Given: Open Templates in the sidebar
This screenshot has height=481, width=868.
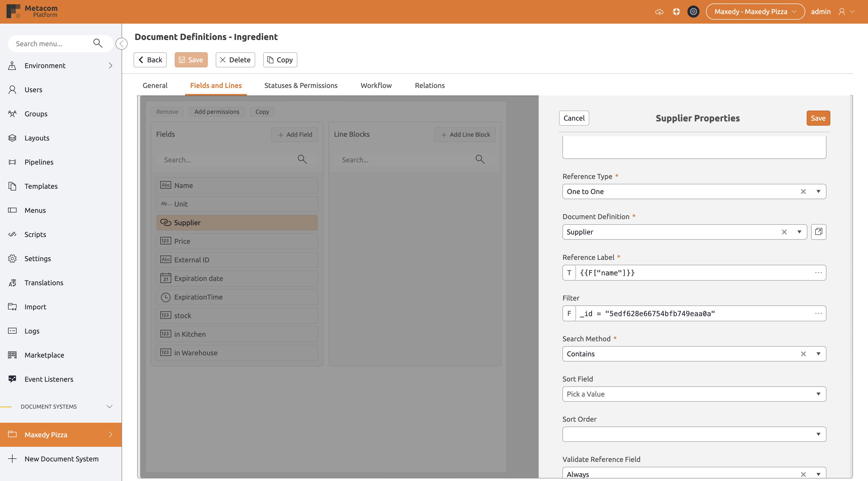Looking at the screenshot, I should point(61,186).
